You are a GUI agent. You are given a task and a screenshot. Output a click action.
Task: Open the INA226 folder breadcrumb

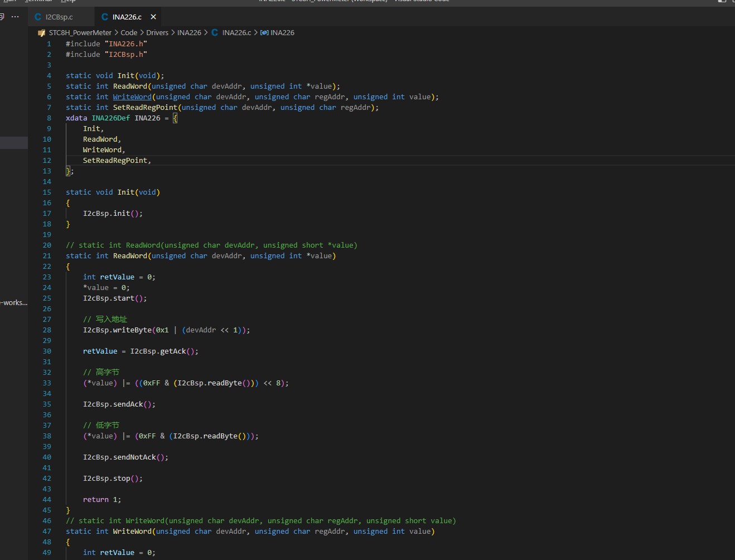pos(189,33)
